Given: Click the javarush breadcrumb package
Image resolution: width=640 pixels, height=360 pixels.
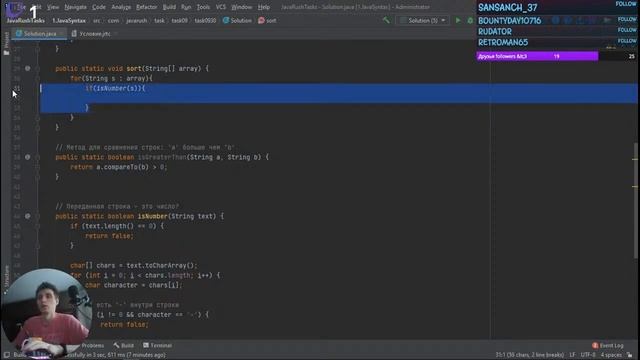Looking at the screenshot, I should tap(136, 20).
